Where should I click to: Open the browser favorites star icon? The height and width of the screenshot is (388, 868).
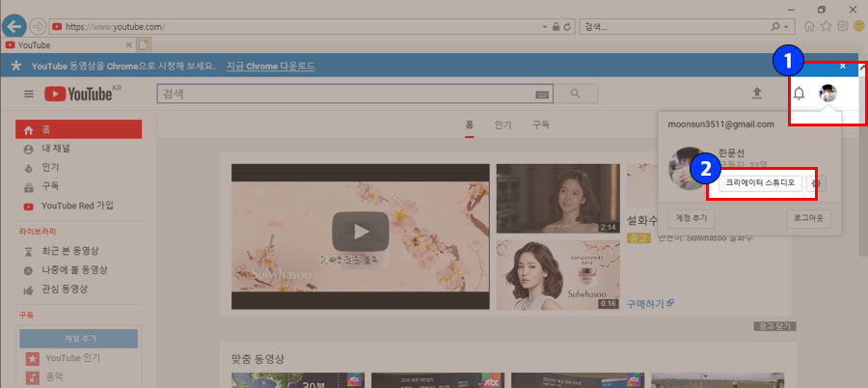coord(826,27)
